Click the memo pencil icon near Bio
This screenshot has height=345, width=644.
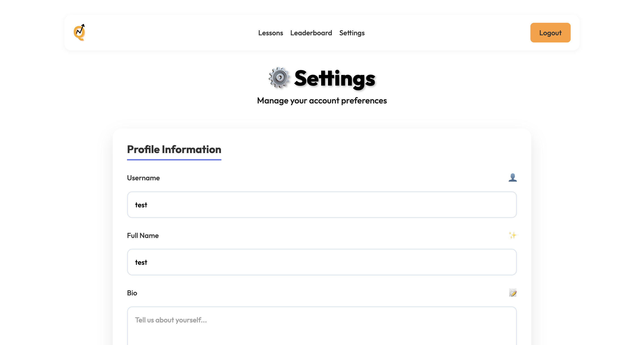pos(513,292)
